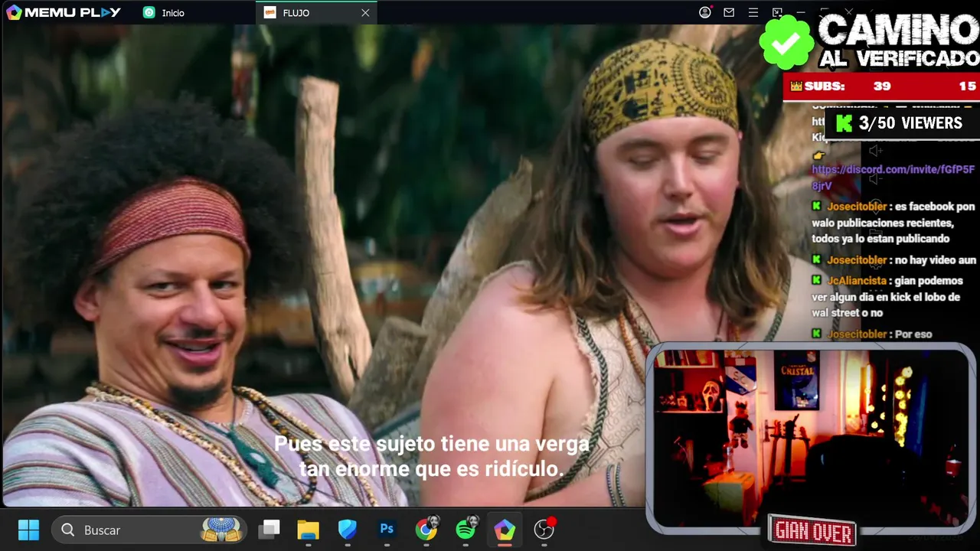
Task: Click Josecitobler's 'no hay video aun' username
Action: [x=857, y=260]
